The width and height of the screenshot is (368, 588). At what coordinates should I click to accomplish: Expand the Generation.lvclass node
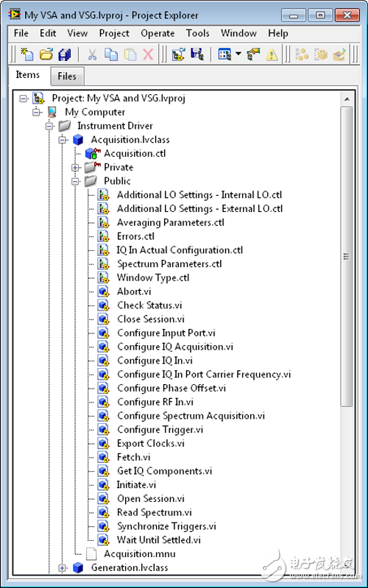coord(63,568)
